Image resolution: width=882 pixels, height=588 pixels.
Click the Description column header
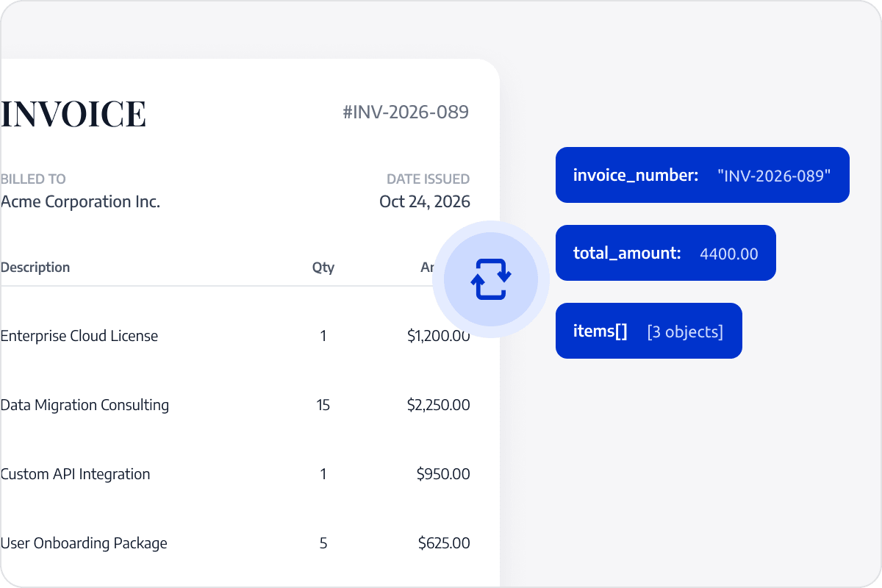click(35, 268)
